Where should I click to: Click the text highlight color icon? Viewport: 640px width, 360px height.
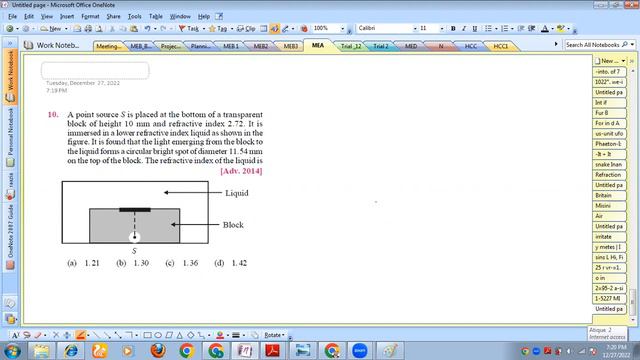[x=561, y=28]
